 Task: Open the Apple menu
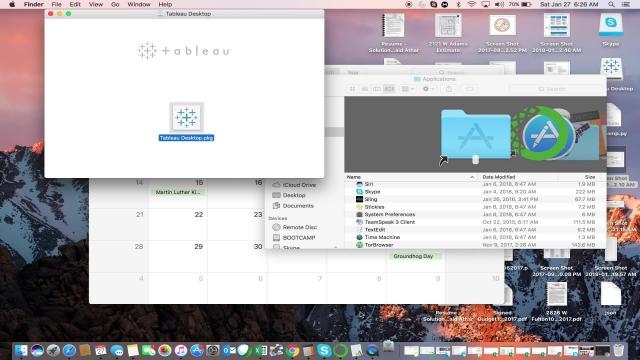[12, 4]
